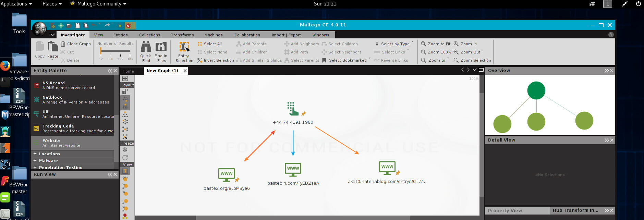
Task: Open the Paste dropdown arrow
Action: tap(52, 60)
